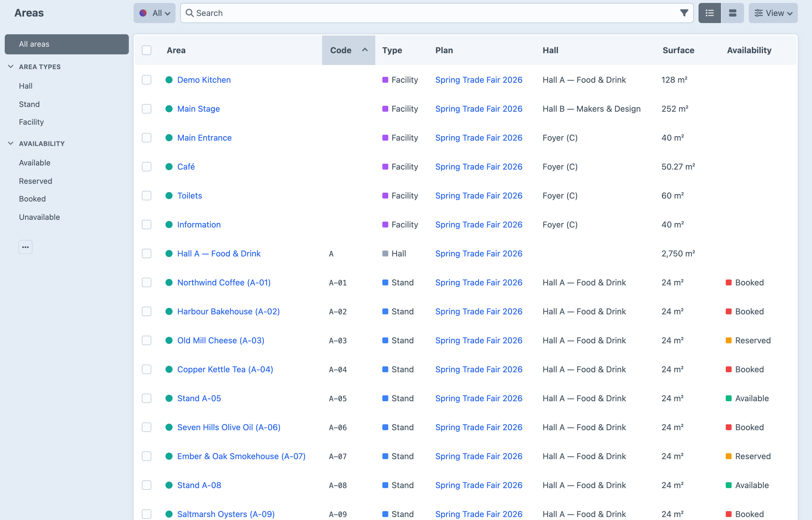
Task: Open the All scope dropdown
Action: 154,13
